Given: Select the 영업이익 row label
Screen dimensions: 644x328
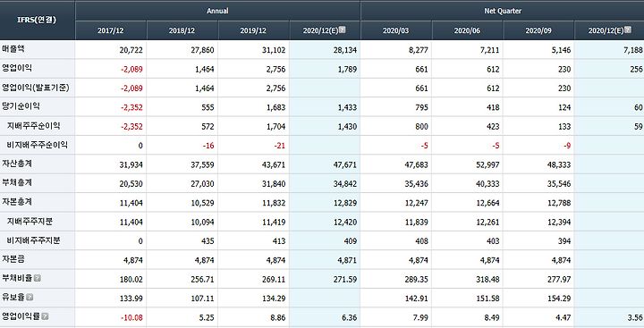Looking at the screenshot, I should tap(17, 68).
